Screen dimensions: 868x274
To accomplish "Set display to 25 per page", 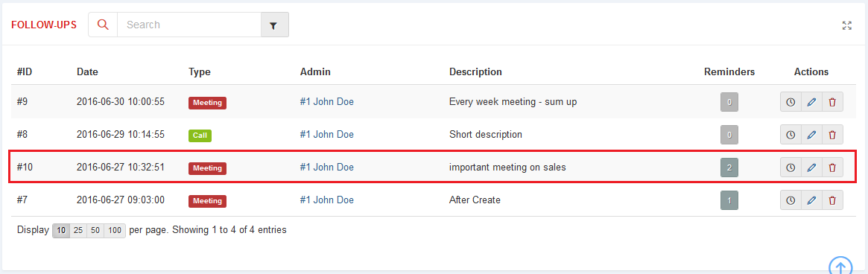I will click(x=78, y=230).
